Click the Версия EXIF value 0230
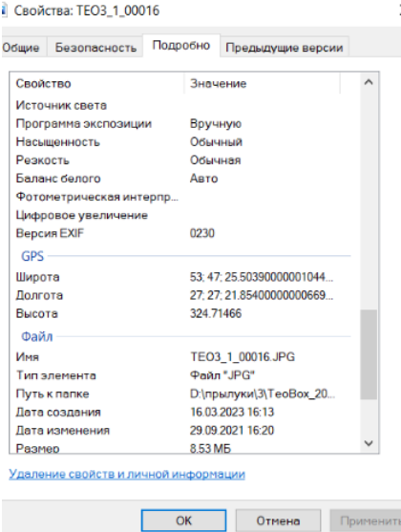Screen dimensions: 401x532 click(x=202, y=233)
